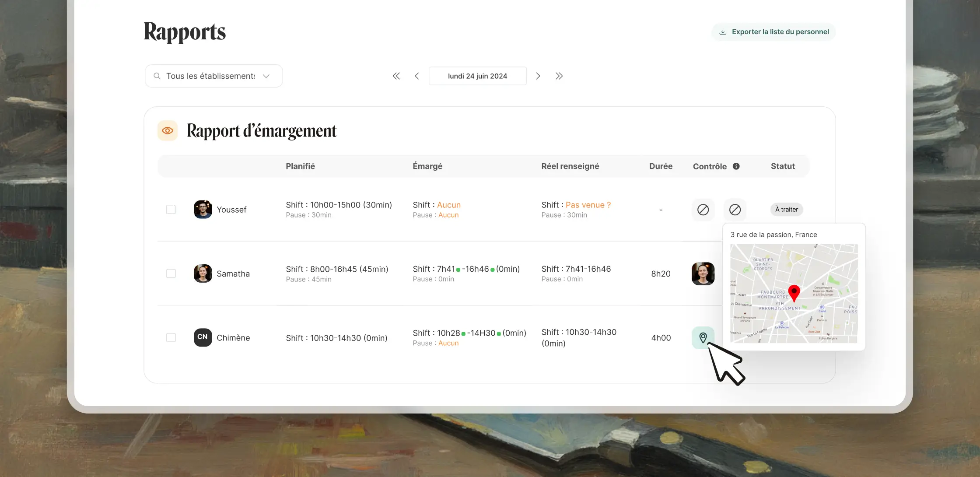Screen dimensions: 980x477
Task: Click the red pin on the map preview
Action: pyautogui.click(x=794, y=292)
